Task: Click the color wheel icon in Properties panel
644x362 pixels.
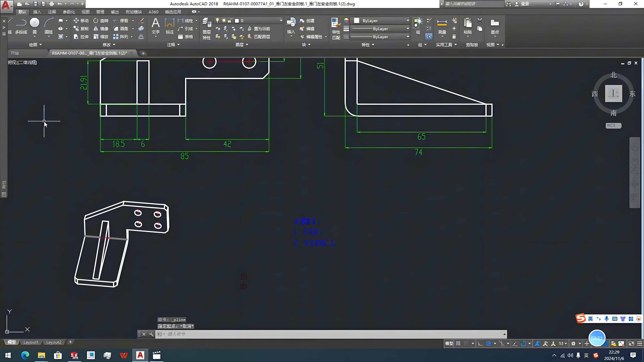Action: (x=346, y=20)
